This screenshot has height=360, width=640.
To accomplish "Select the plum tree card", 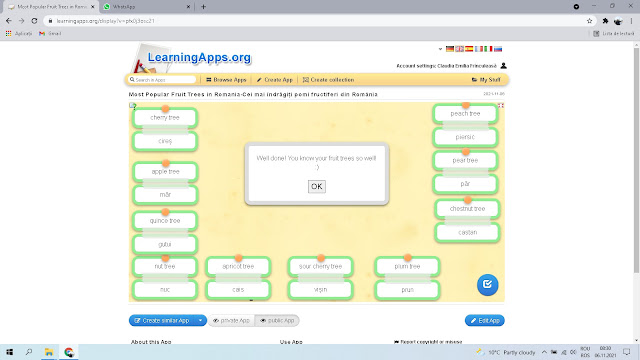I will pyautogui.click(x=407, y=266).
